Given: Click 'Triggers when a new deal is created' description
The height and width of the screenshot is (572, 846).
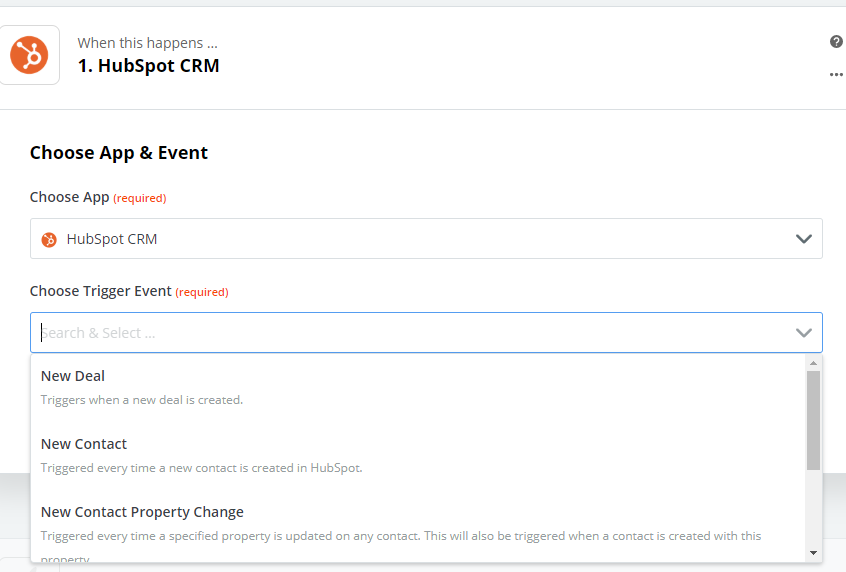Looking at the screenshot, I should point(142,400).
